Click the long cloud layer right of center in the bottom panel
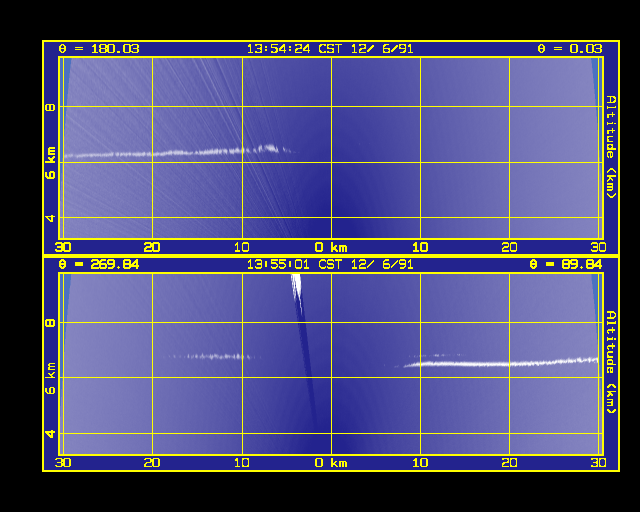 [500, 363]
